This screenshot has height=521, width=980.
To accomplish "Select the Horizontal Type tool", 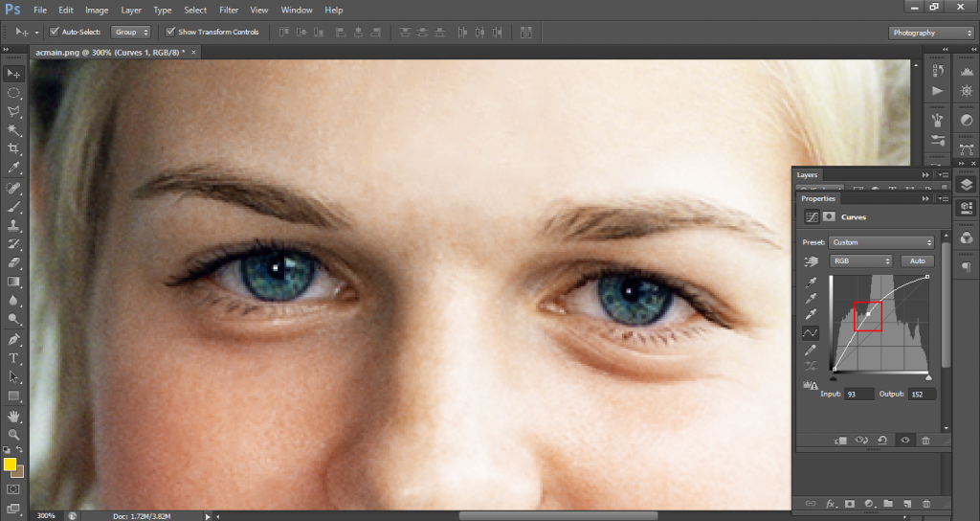I will point(13,358).
